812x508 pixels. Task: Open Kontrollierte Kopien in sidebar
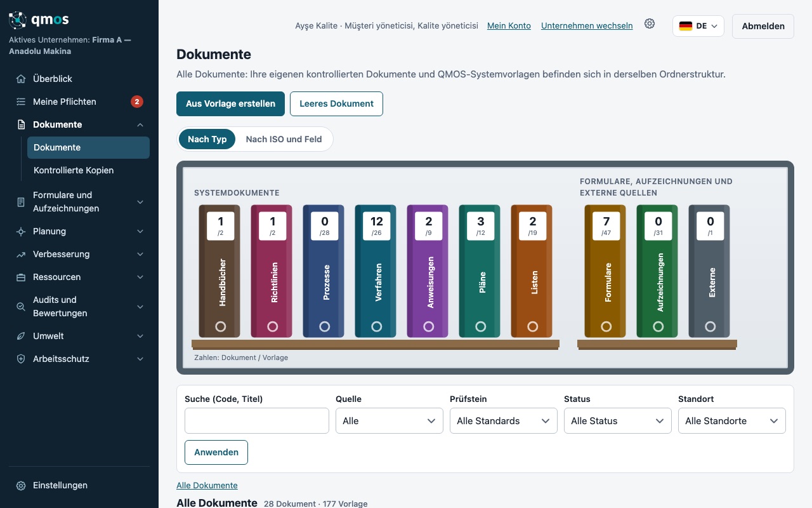(88, 170)
